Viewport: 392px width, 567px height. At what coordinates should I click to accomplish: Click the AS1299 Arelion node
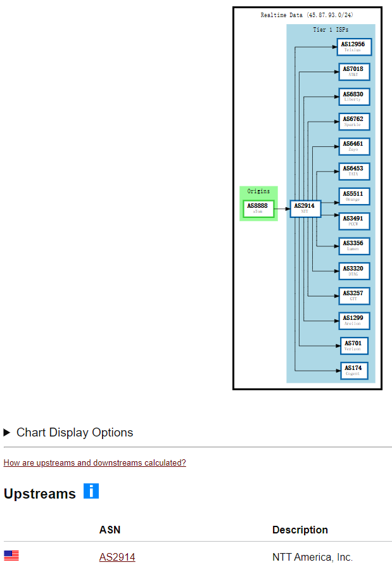(353, 321)
